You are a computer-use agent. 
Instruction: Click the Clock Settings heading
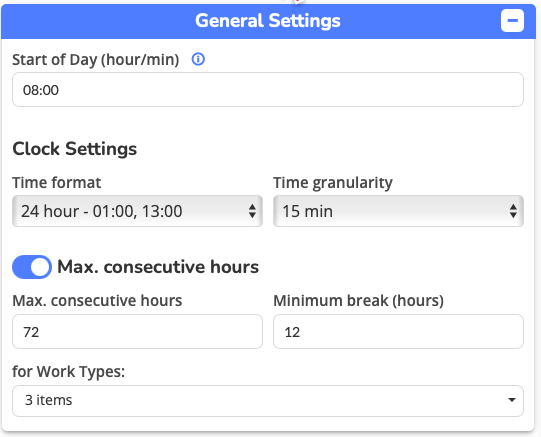pos(75,149)
